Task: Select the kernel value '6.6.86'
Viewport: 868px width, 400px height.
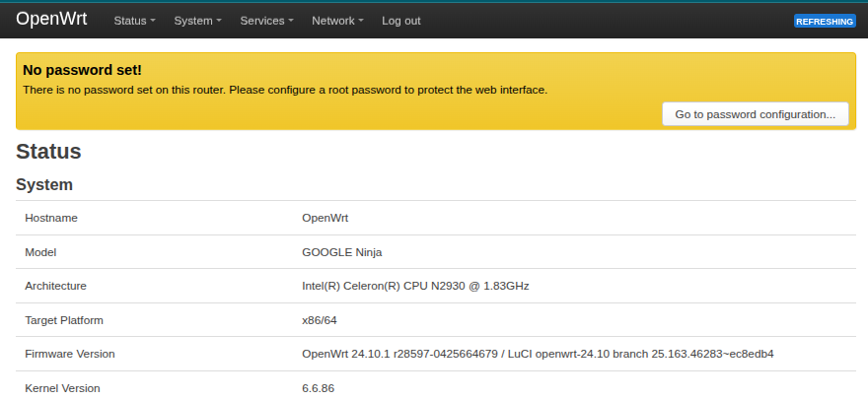Action: click(318, 388)
